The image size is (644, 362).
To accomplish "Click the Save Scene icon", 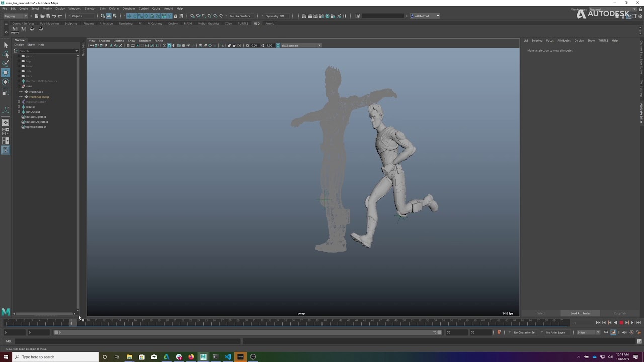I will click(48, 16).
